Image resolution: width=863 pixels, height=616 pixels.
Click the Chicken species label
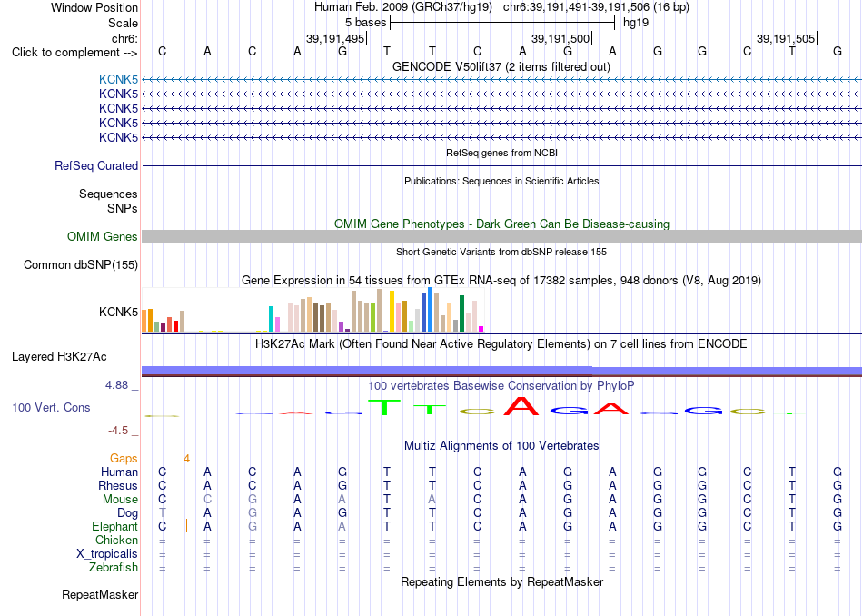(116, 540)
